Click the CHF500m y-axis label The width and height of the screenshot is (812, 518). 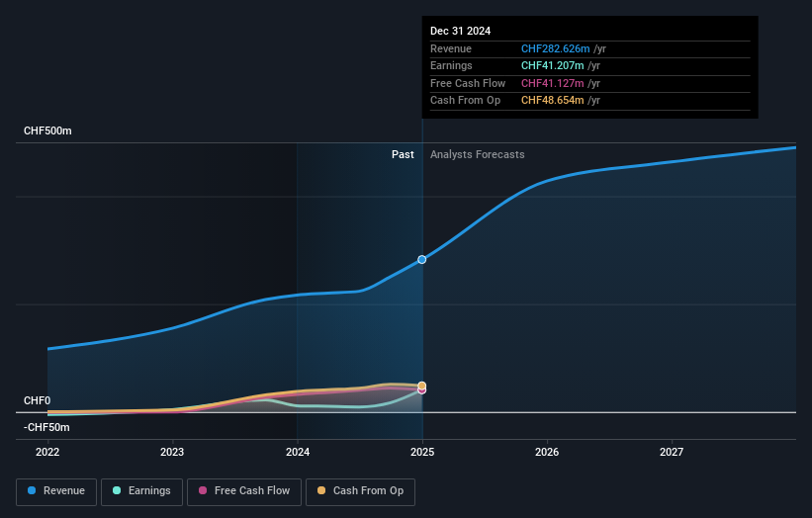point(47,130)
